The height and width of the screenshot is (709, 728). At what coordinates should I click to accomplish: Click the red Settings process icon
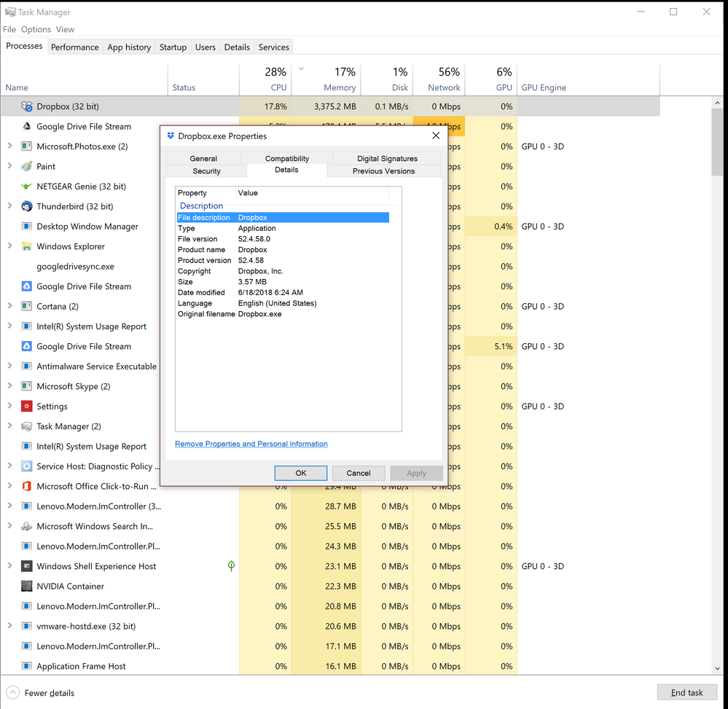[x=27, y=407]
